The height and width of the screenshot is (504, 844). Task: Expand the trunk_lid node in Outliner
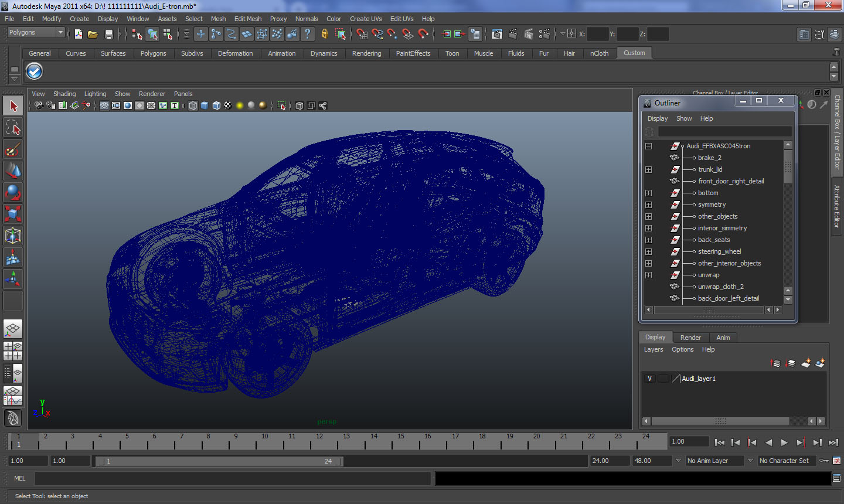(648, 169)
